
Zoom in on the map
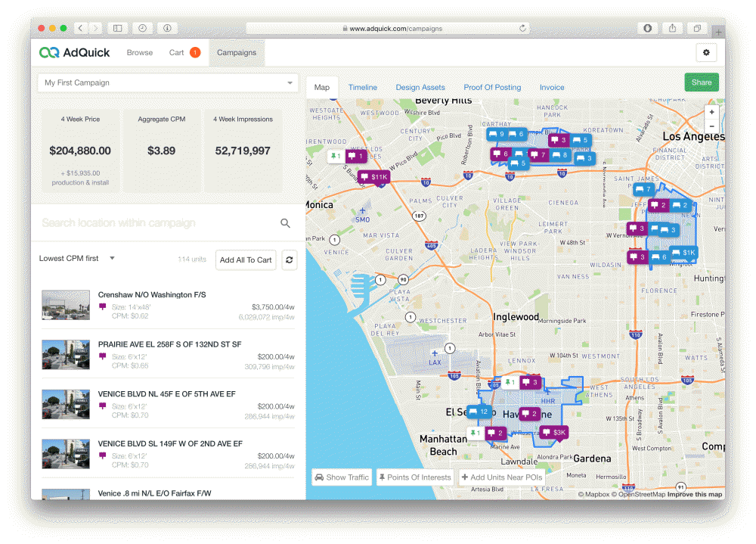[711, 112]
